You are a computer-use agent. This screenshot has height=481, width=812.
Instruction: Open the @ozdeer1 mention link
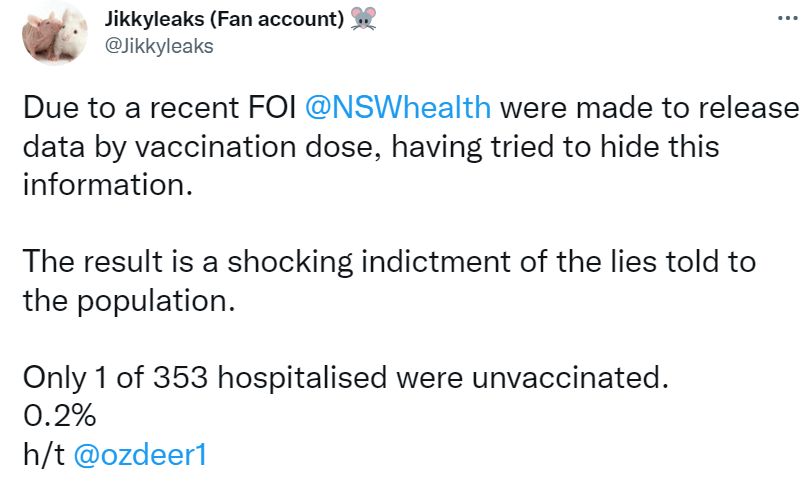pos(139,454)
